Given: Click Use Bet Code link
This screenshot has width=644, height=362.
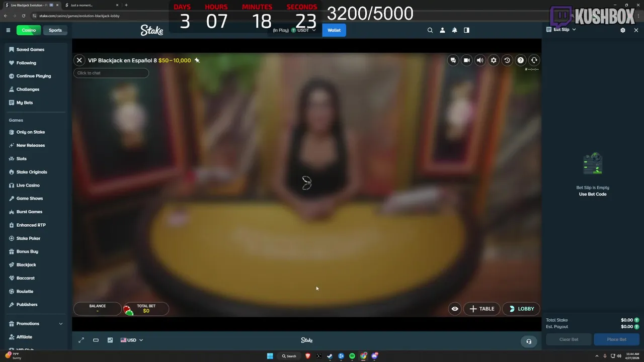Looking at the screenshot, I should tap(593, 194).
